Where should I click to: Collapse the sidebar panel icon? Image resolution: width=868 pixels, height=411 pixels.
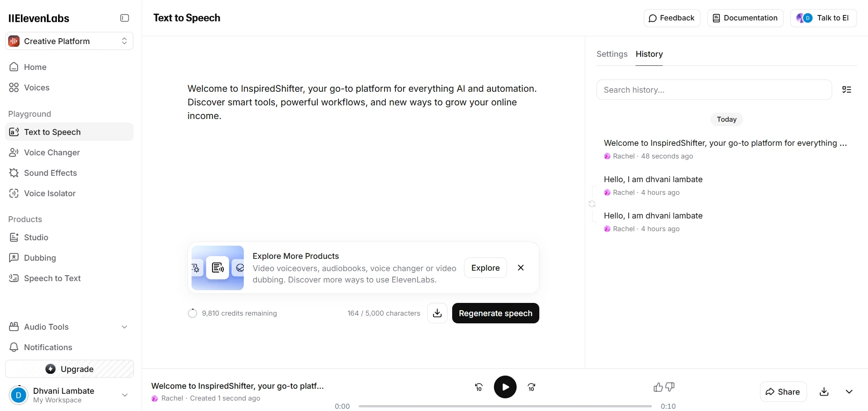click(124, 18)
